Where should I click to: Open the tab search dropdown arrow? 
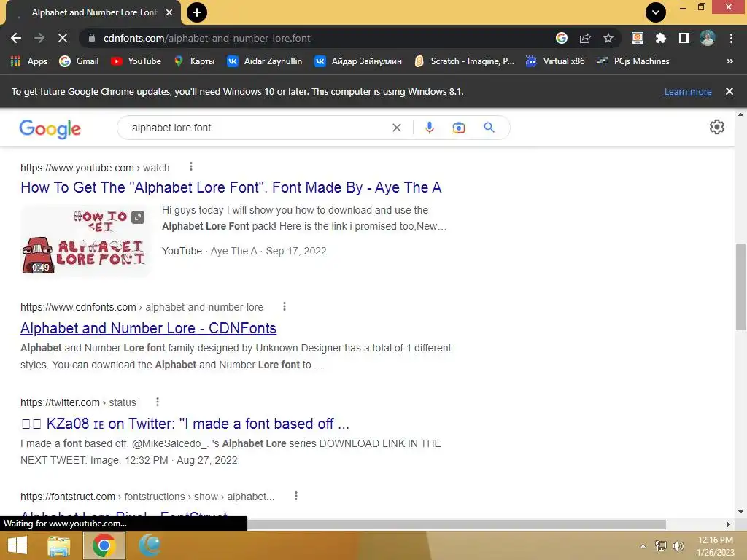(656, 12)
